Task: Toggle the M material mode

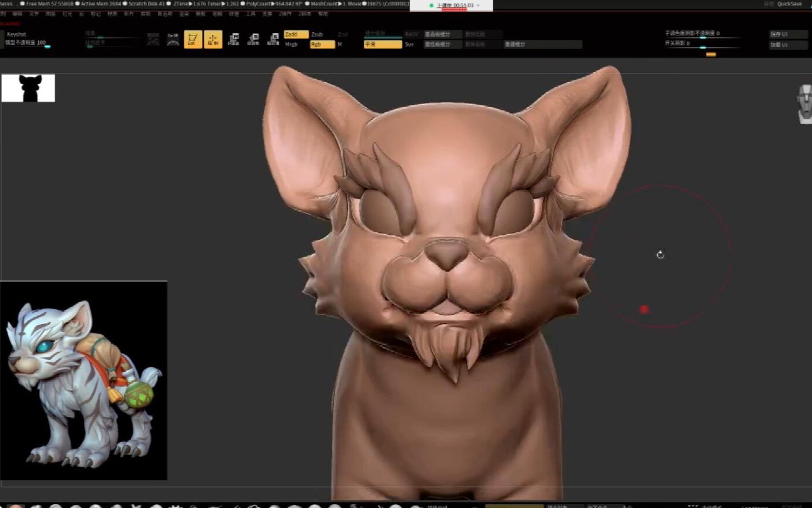Action: point(340,44)
